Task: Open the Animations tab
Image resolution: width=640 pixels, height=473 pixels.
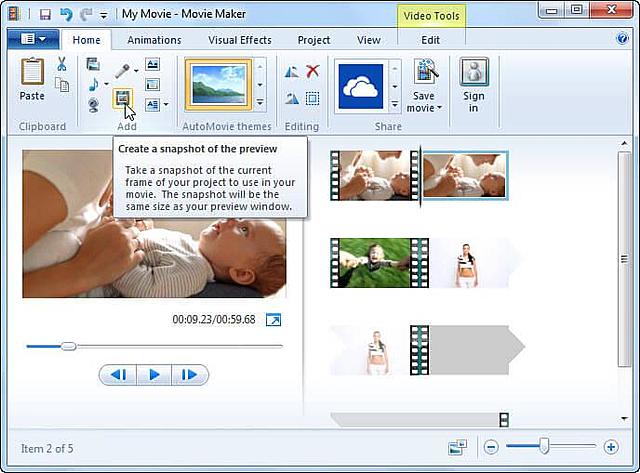Action: coord(154,40)
